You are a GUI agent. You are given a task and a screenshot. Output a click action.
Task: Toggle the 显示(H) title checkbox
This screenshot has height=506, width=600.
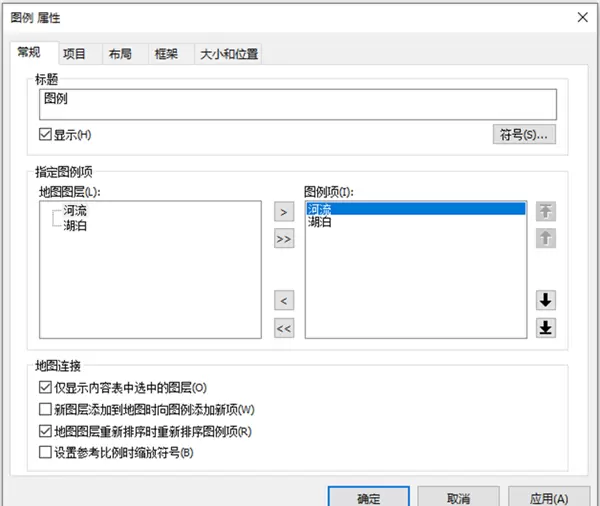[45, 135]
